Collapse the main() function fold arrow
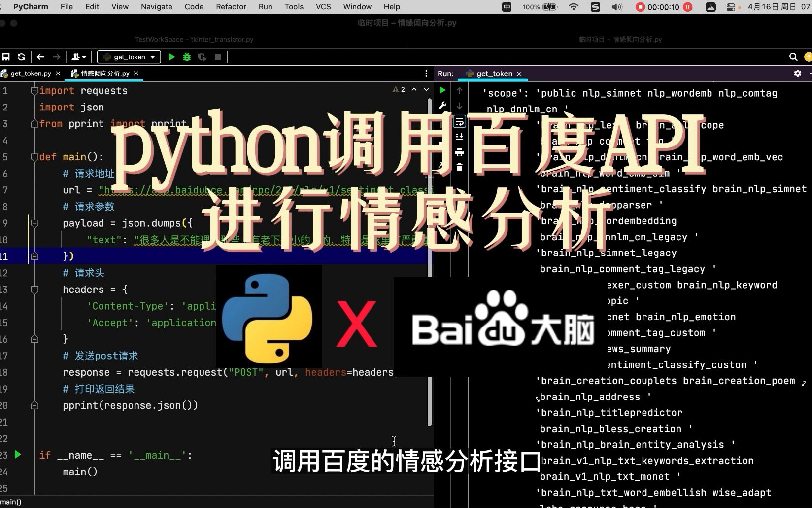The height and width of the screenshot is (508, 812). pyautogui.click(x=34, y=157)
